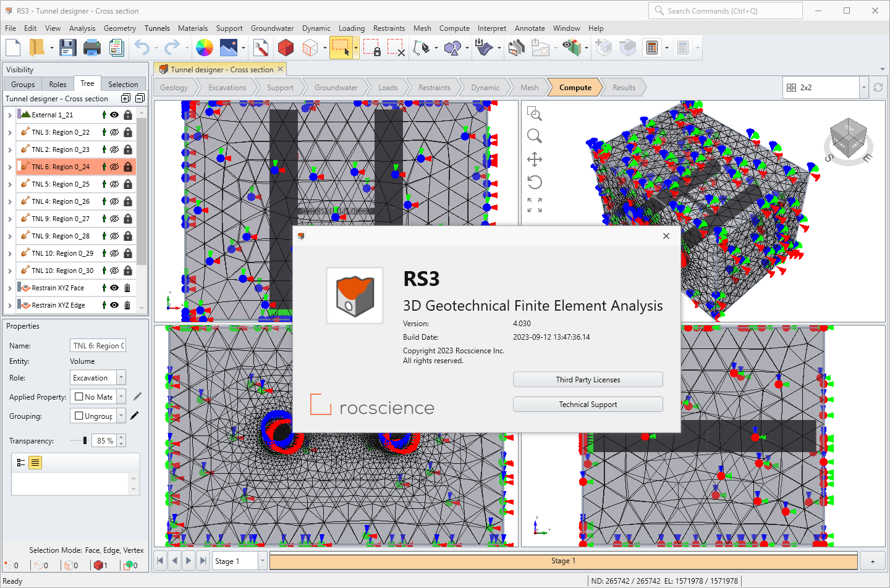
Task: Switch to the Selection visibility tab
Action: [123, 84]
